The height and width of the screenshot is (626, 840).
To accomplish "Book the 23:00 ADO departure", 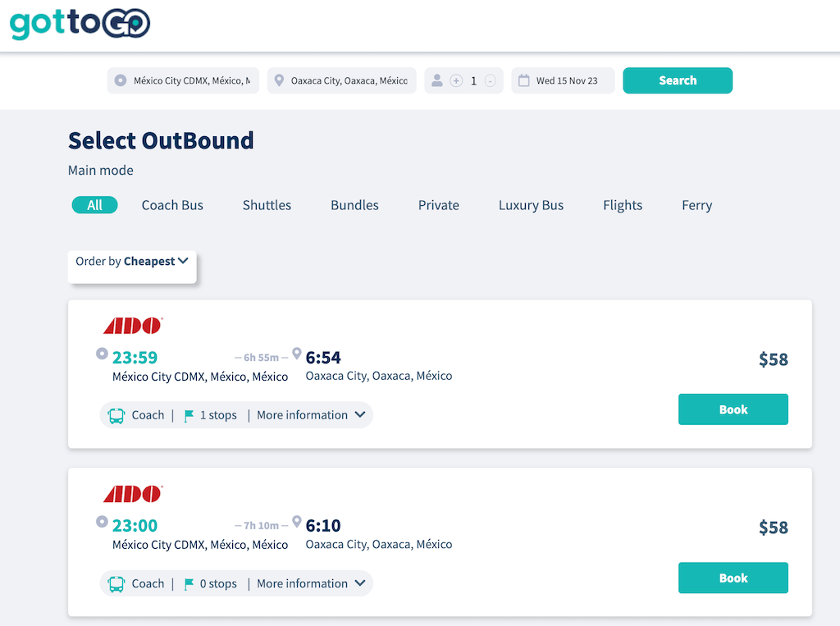I will [x=733, y=578].
